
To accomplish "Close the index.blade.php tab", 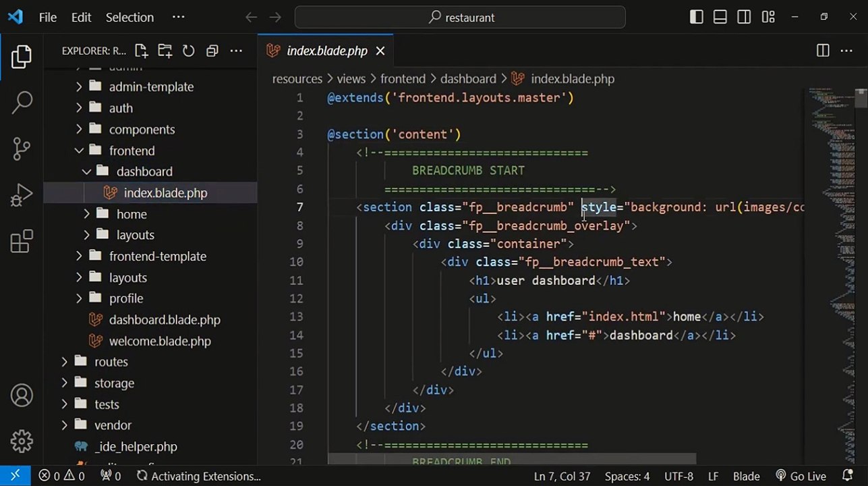I will point(380,51).
